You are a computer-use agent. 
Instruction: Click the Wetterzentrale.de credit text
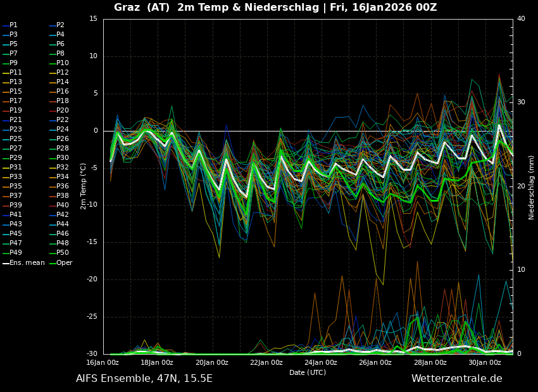click(x=457, y=379)
